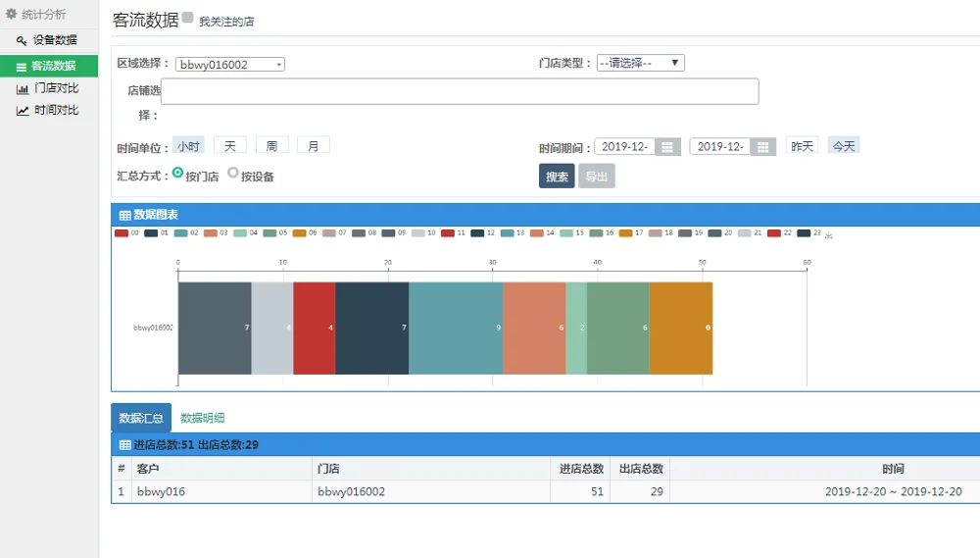The image size is (980, 558).
Task: Switch to the 数据汇总 tab
Action: [x=141, y=418]
